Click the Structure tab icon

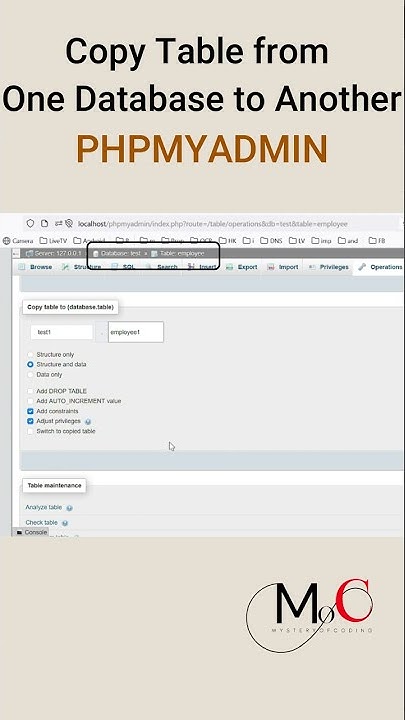pos(66,267)
